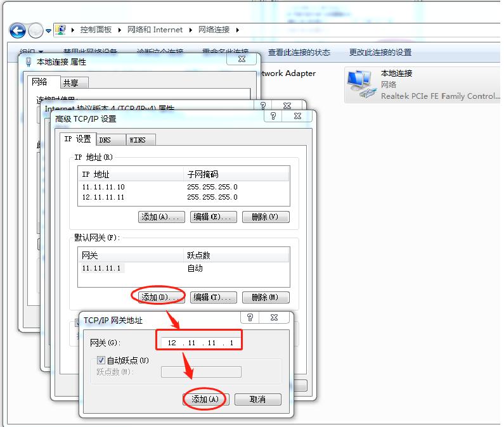This screenshot has height=427, width=504.
Task: Click 添加(A) under the IP address list
Action: coord(162,217)
